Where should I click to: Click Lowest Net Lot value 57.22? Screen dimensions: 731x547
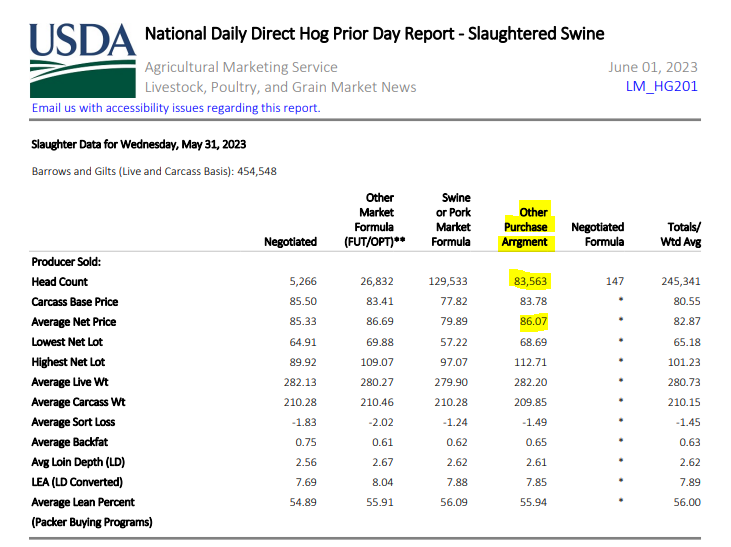coord(454,342)
